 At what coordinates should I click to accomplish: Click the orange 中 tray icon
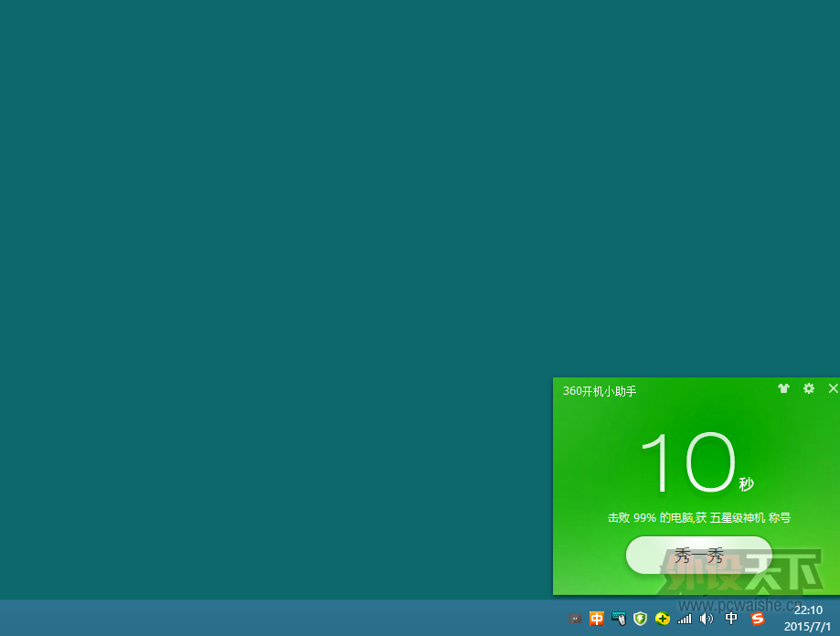pyautogui.click(x=597, y=619)
